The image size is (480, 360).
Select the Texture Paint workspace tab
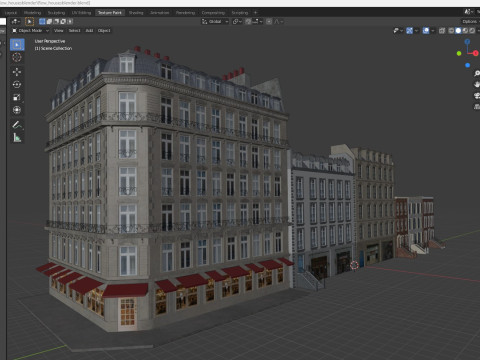[110, 13]
